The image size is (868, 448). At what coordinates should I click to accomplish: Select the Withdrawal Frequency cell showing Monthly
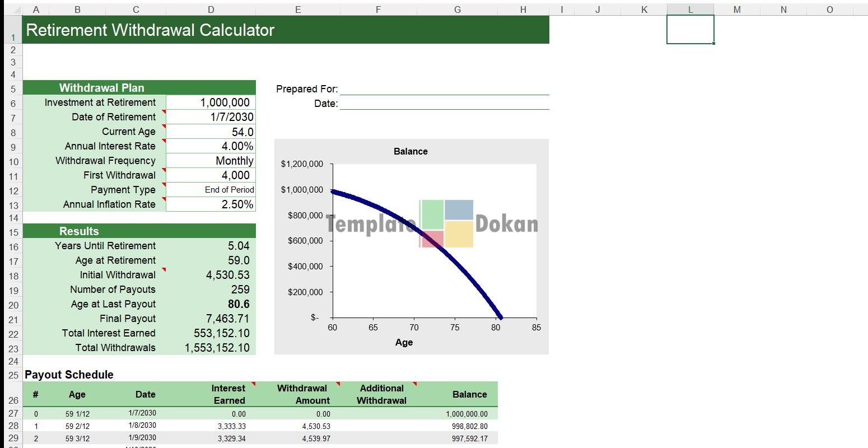tap(211, 161)
